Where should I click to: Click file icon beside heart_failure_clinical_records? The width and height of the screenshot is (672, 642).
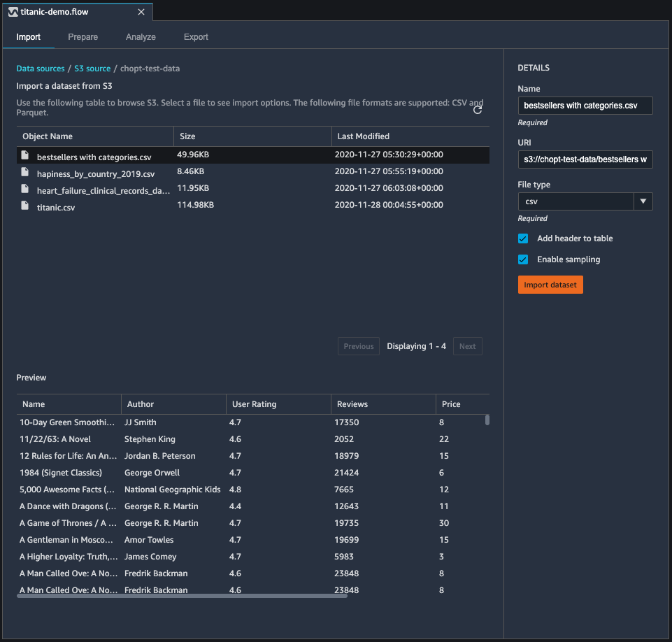pos(25,189)
